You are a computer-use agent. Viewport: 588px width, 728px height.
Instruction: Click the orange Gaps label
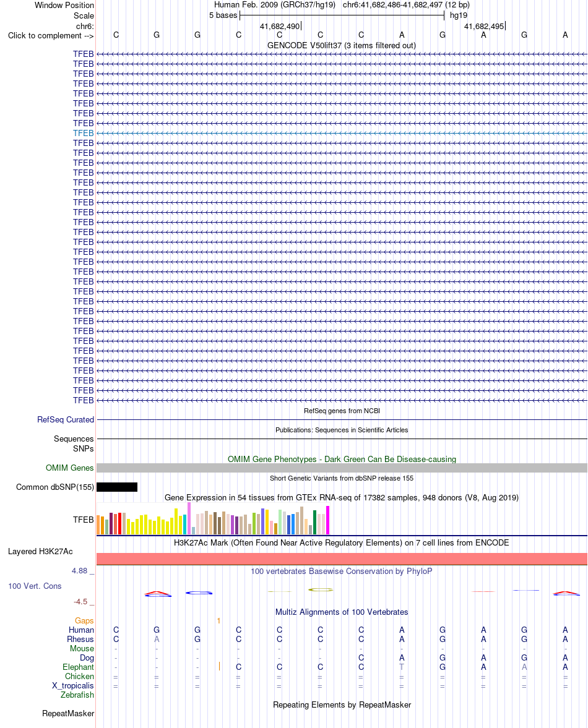click(x=84, y=621)
